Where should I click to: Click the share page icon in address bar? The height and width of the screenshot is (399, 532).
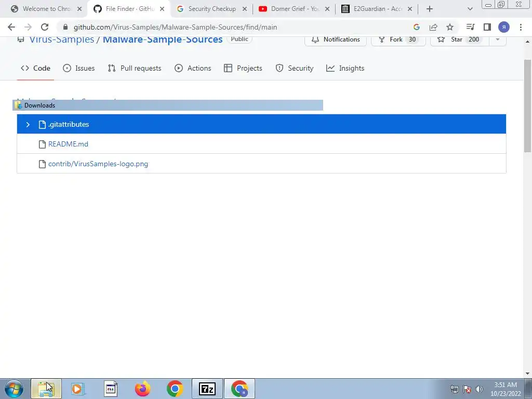(433, 27)
